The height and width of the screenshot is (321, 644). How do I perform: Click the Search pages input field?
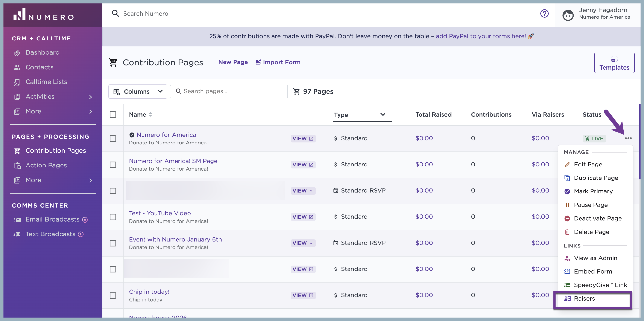228,92
